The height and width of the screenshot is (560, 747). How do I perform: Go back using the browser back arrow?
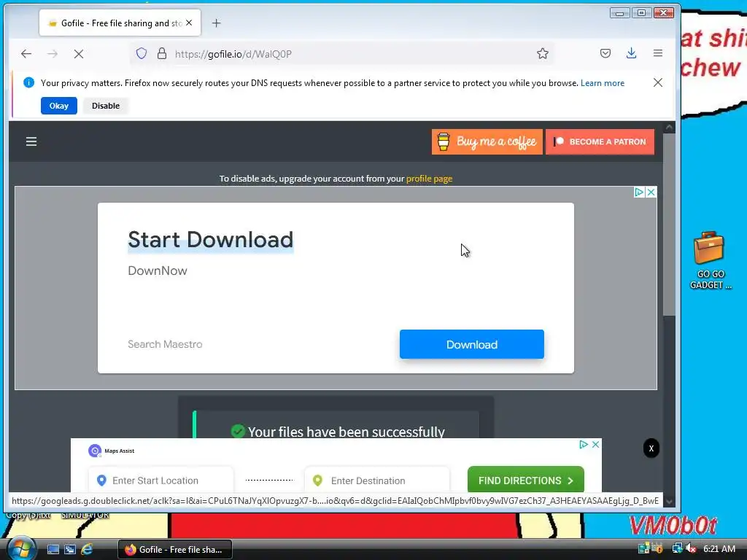coord(26,54)
